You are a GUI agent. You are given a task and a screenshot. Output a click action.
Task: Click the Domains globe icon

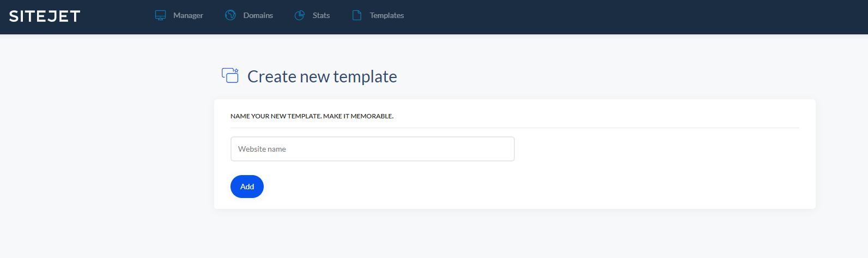point(230,15)
